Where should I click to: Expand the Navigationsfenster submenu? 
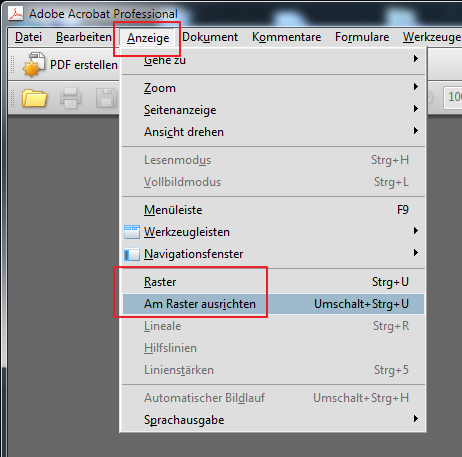click(273, 254)
